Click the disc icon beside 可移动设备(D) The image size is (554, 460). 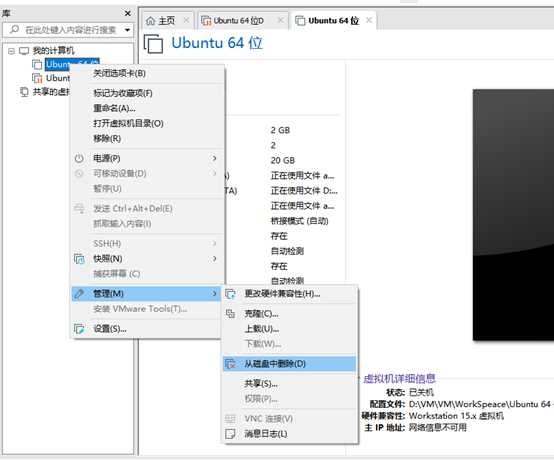tap(79, 173)
